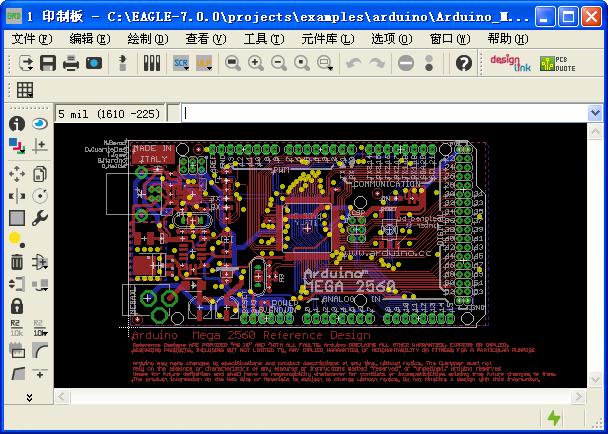Select the Lock tool

[x=17, y=306]
